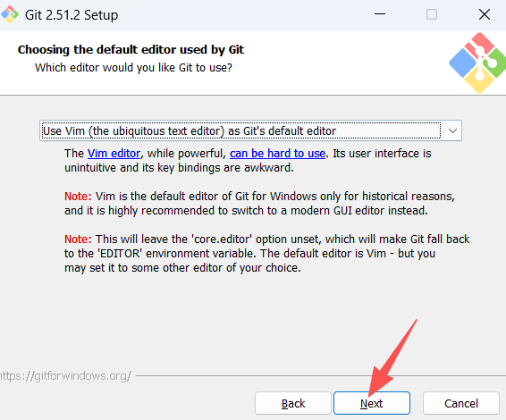Click the note about historical reasons

click(x=259, y=203)
